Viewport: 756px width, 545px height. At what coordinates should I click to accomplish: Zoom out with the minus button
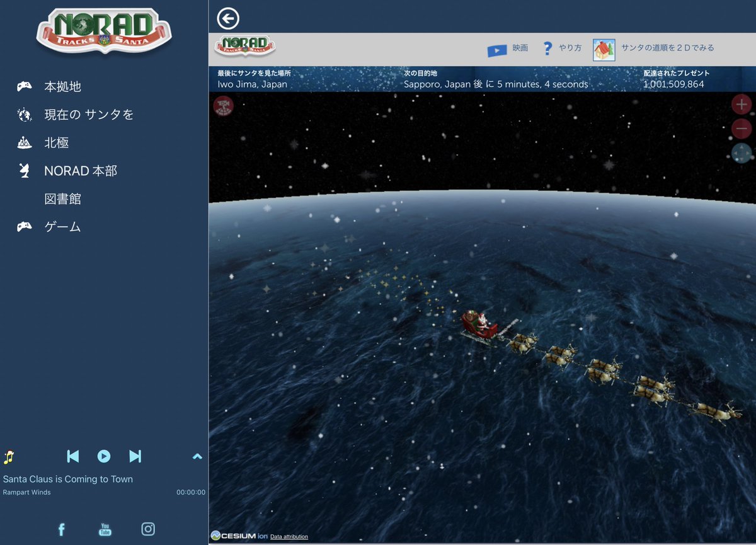pos(742,129)
